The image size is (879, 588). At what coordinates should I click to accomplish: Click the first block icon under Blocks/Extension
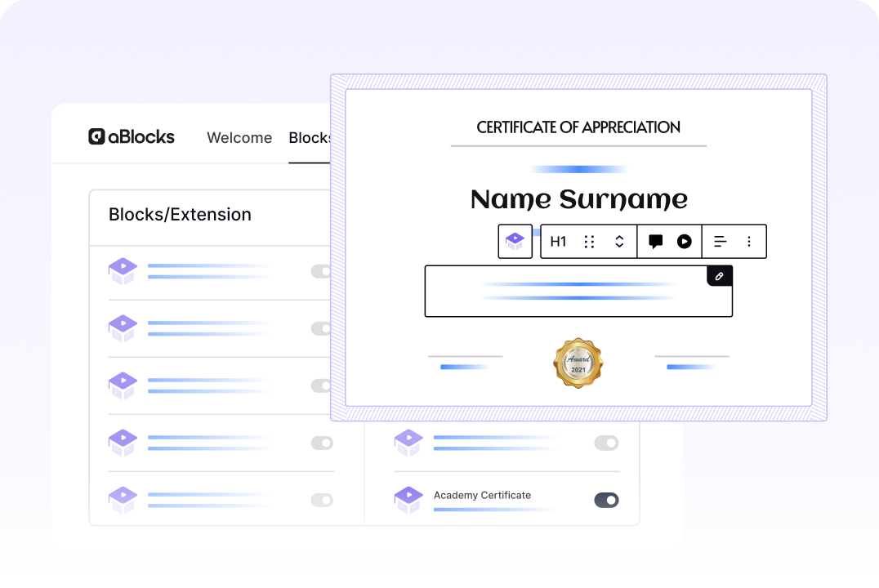tap(123, 271)
